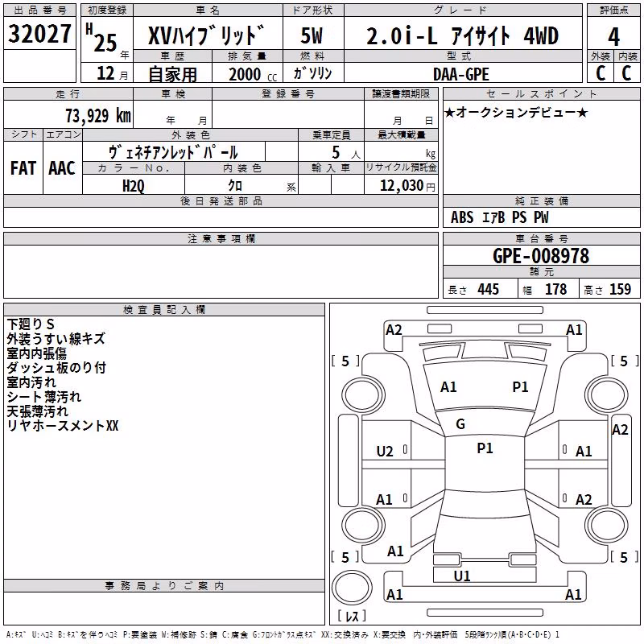Screen dimensions: 644x644
Task: Click the C grade under 外装
Action: pyautogui.click(x=601, y=72)
